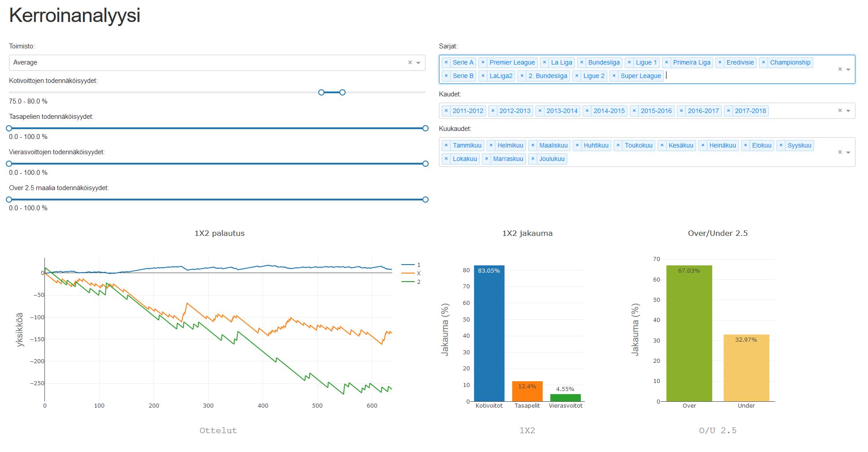Open the Toimisto dropdown arrow
Viewport: 868px width, 452px height.
click(418, 63)
